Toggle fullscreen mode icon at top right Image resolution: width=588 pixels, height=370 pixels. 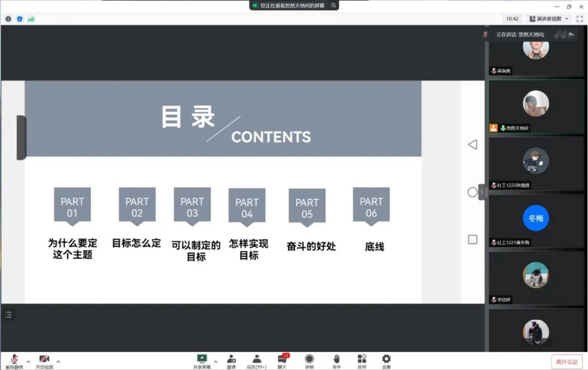coord(579,19)
